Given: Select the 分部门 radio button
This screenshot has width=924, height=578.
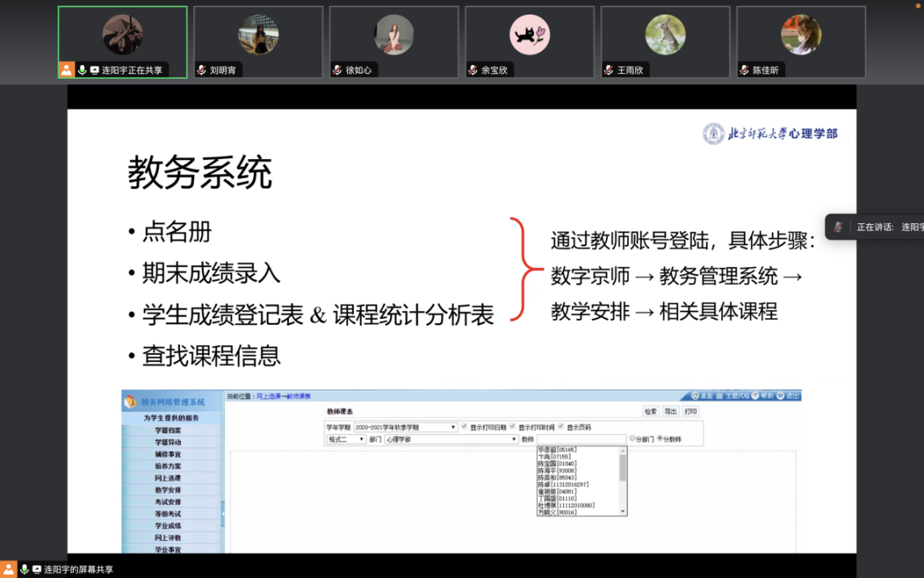Looking at the screenshot, I should 633,439.
